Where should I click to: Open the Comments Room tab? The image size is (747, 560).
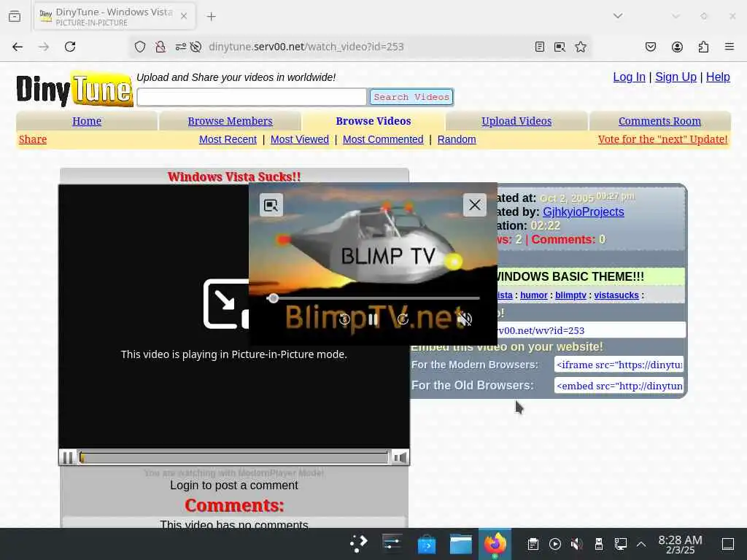(659, 121)
